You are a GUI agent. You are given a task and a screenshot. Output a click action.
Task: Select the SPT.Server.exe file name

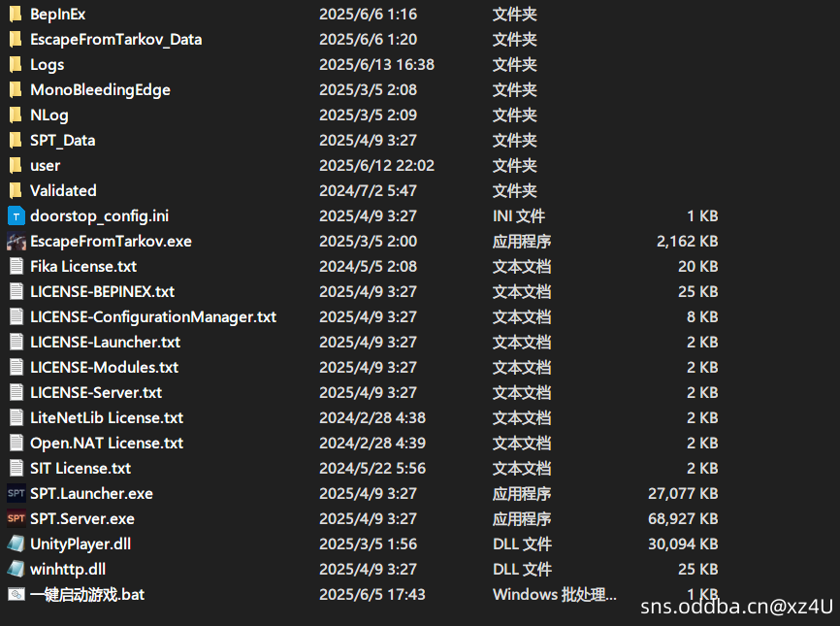point(82,518)
